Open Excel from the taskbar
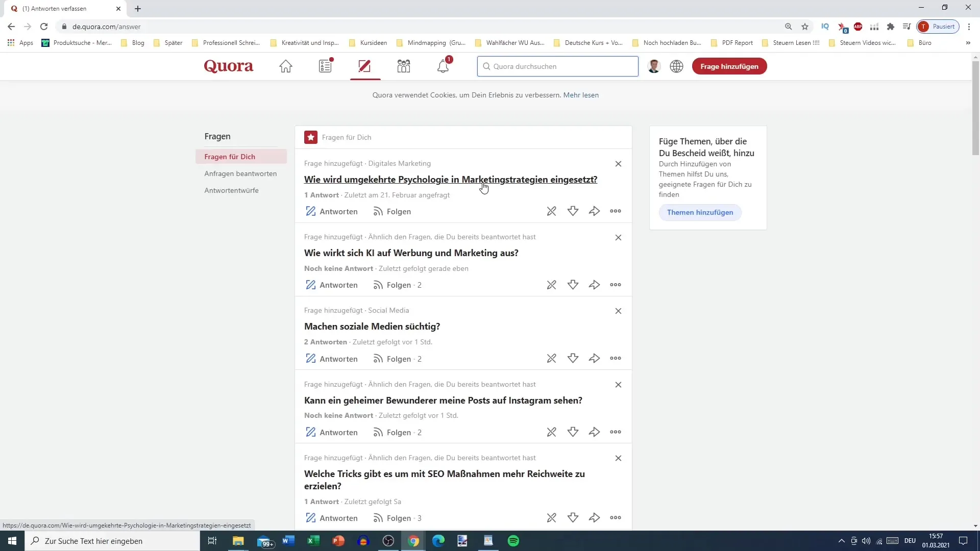The width and height of the screenshot is (980, 551). pyautogui.click(x=313, y=541)
